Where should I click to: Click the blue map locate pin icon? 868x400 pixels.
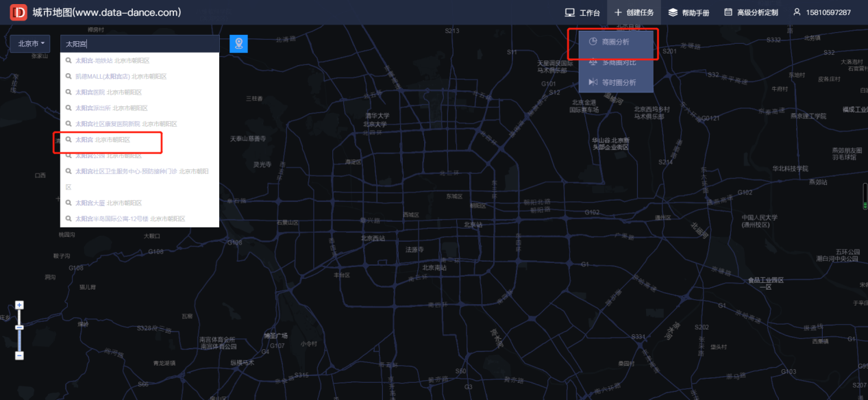(238, 44)
